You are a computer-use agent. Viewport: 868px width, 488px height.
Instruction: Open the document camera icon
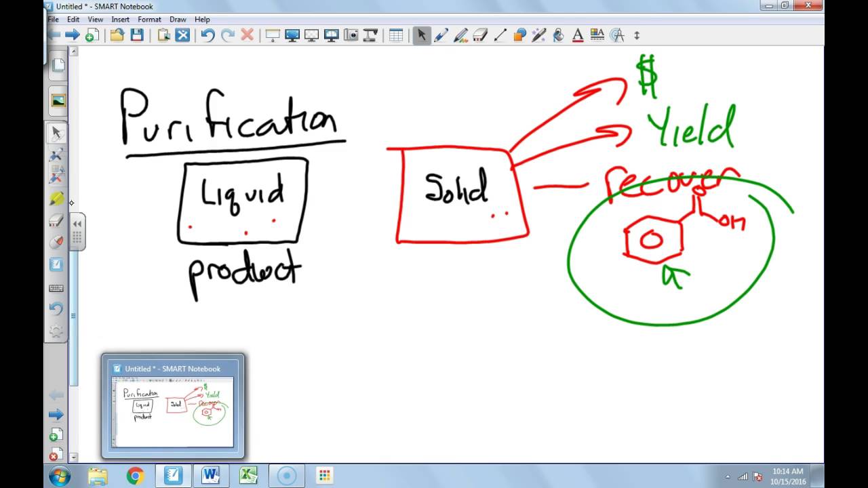coord(370,35)
